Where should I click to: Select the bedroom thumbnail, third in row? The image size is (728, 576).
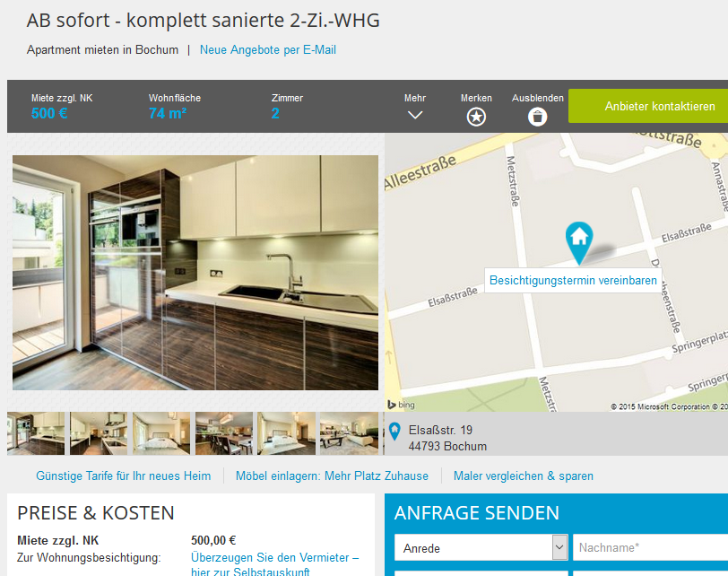tap(161, 433)
